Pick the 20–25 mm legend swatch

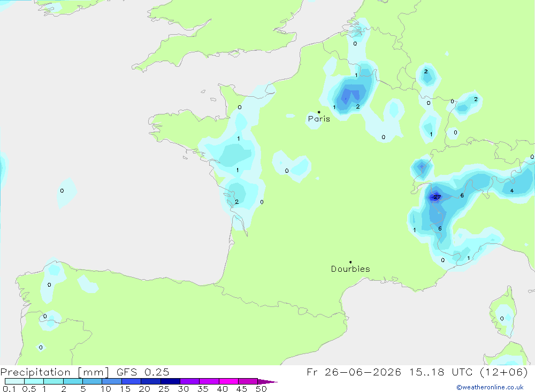tap(151, 381)
